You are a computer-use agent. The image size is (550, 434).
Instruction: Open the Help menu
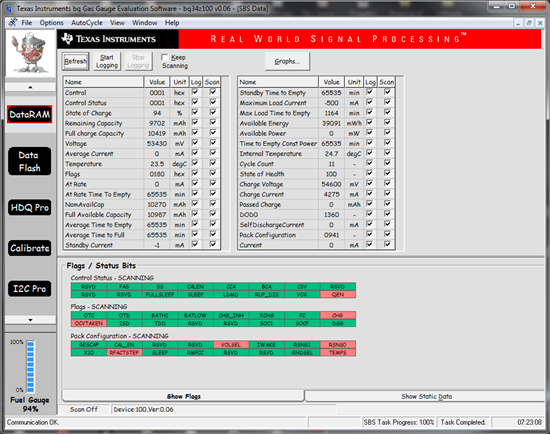(172, 23)
